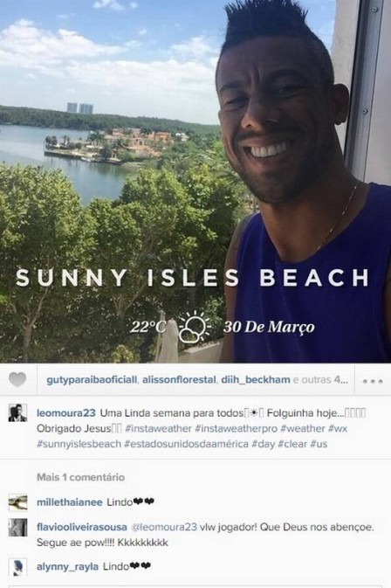Show the other people who liked this
Viewport: 391px width, 588px height.
(320, 380)
